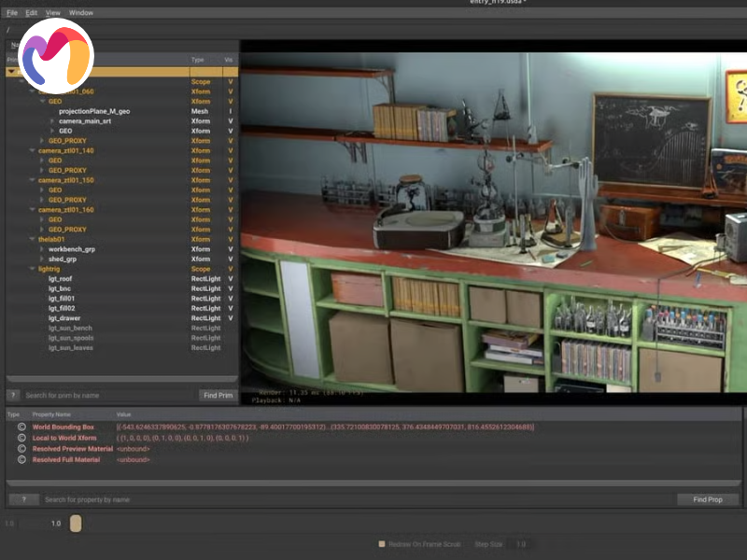Open the Window menu

click(81, 13)
